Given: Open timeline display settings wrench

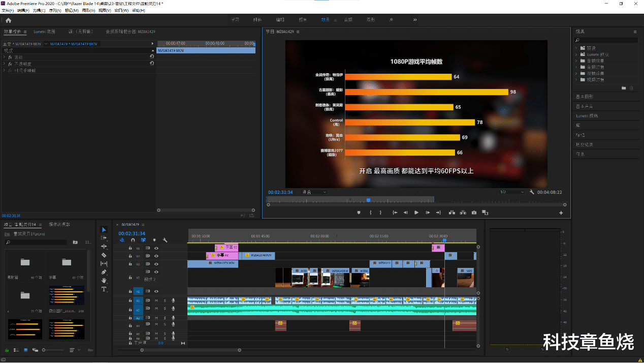Looking at the screenshot, I should 165,240.
